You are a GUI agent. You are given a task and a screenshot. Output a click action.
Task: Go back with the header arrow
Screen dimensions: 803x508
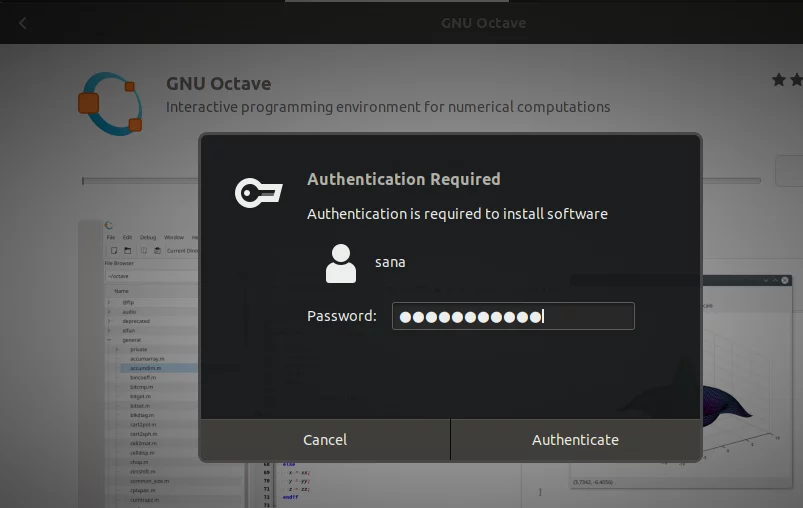coord(23,23)
